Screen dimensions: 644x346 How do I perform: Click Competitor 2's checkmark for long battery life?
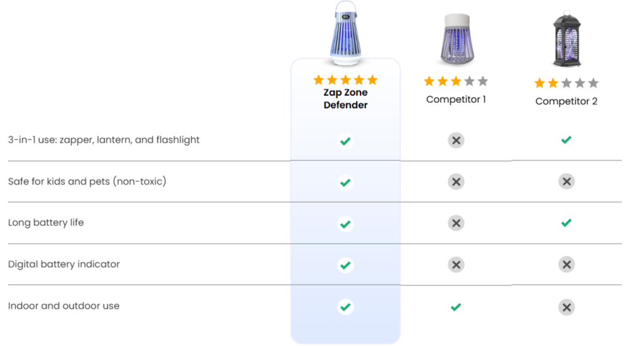pyautogui.click(x=566, y=223)
